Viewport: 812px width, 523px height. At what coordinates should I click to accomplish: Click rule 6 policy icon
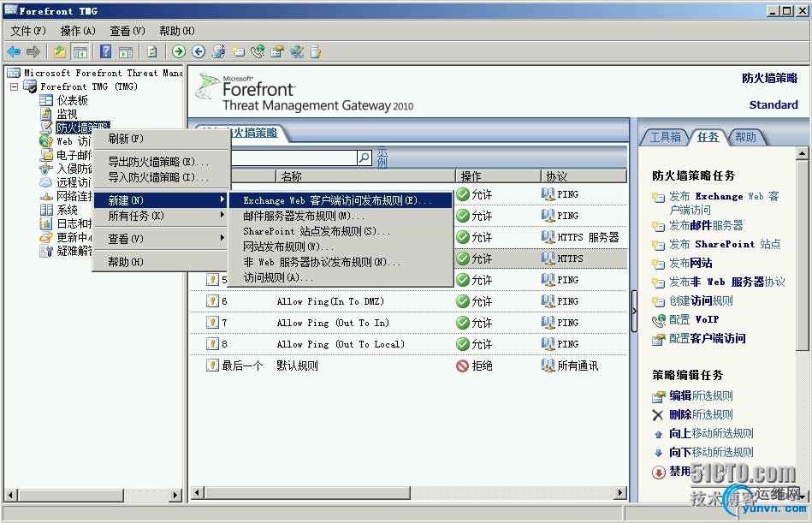(x=212, y=300)
